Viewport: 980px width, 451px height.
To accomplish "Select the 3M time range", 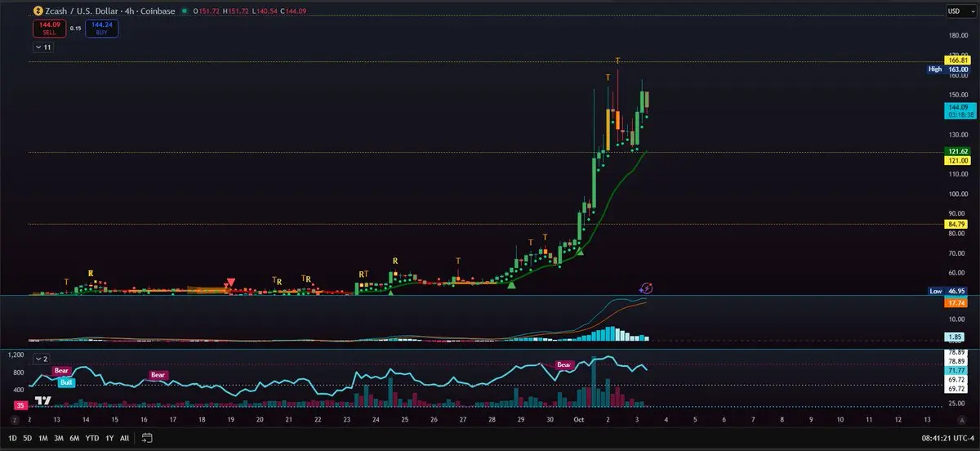I will [x=59, y=439].
